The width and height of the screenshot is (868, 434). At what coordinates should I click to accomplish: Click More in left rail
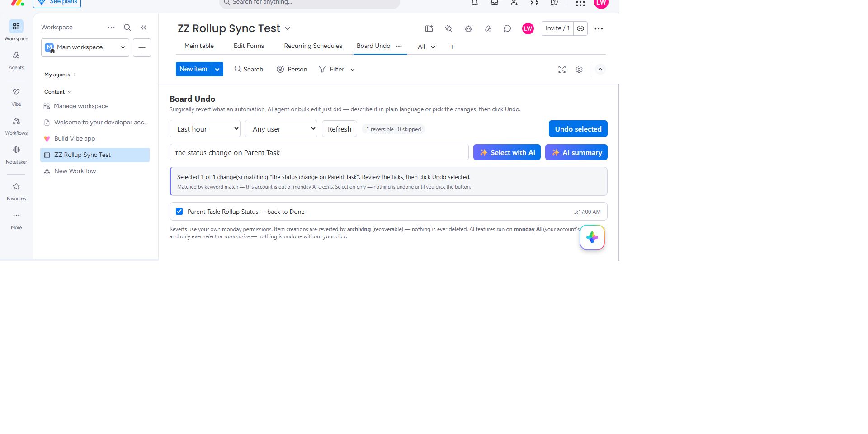click(16, 220)
